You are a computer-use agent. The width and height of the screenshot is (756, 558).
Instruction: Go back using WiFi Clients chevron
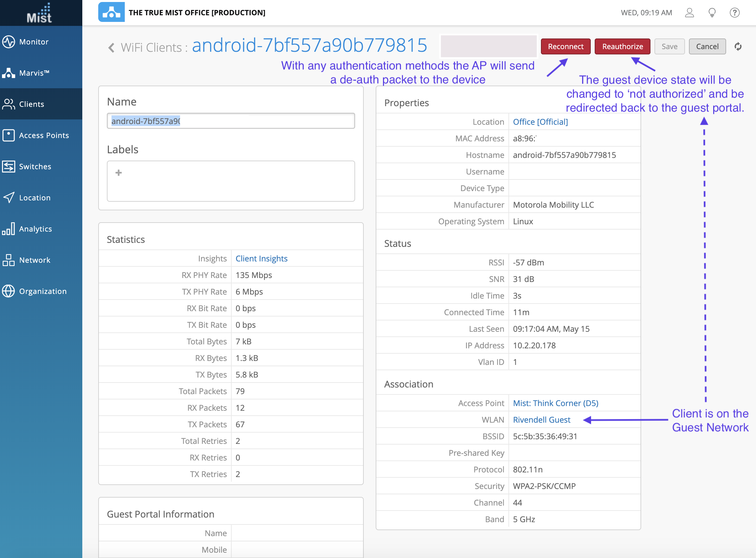point(111,47)
